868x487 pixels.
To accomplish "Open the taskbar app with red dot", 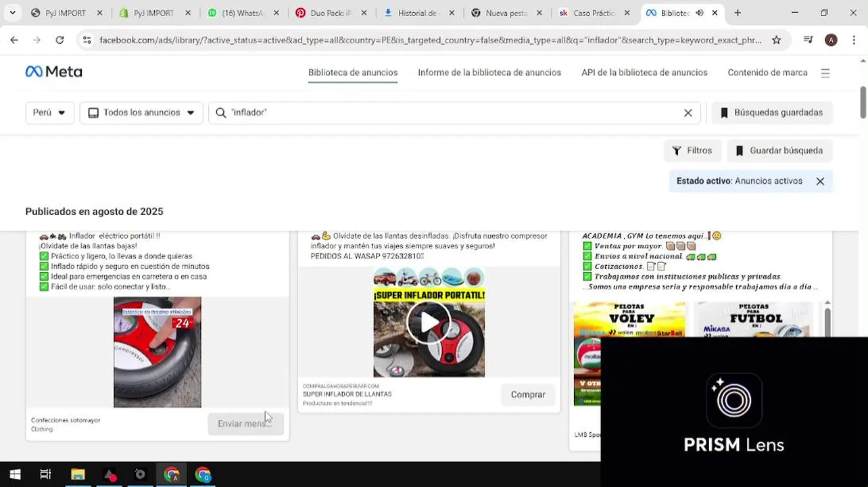I will (x=110, y=475).
